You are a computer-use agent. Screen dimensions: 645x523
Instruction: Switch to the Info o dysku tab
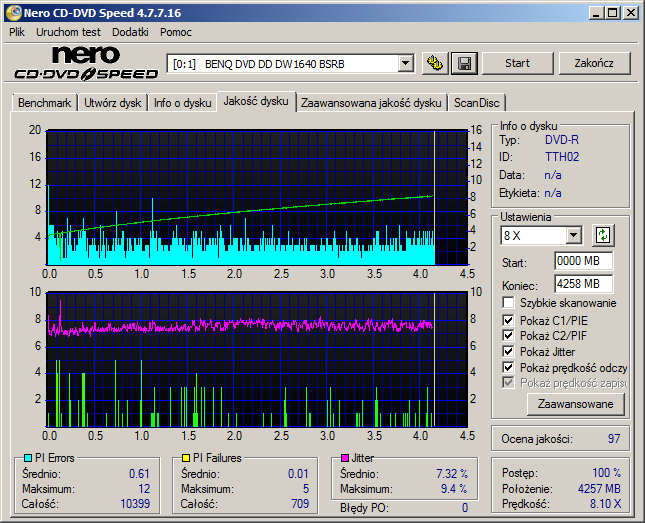[183, 102]
